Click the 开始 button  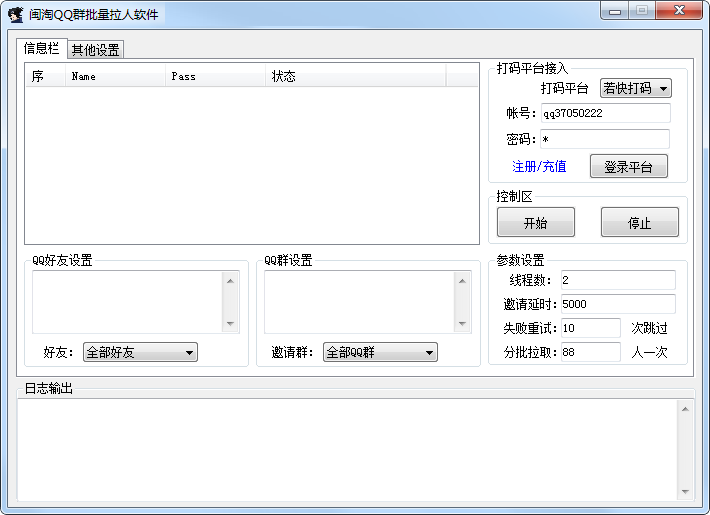[535, 223]
